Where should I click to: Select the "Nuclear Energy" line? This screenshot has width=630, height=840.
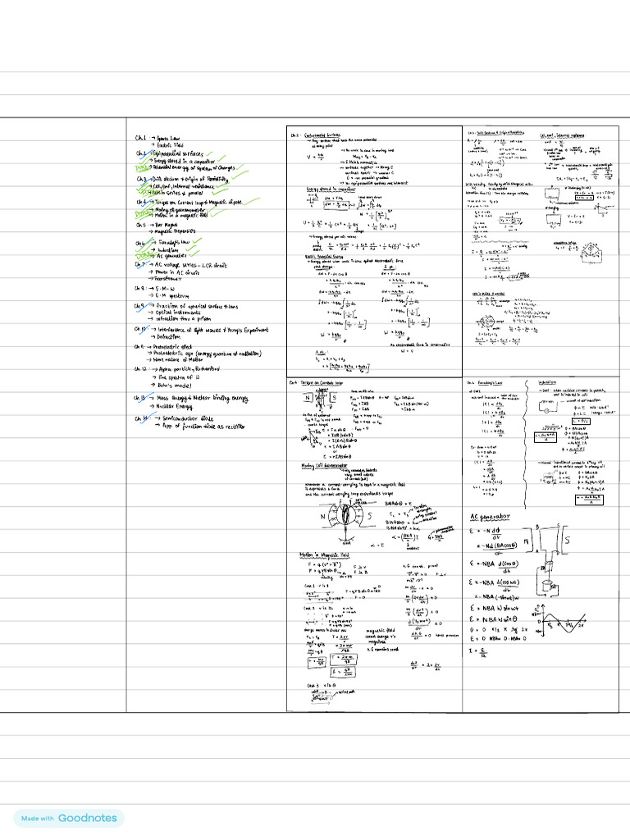174,407
